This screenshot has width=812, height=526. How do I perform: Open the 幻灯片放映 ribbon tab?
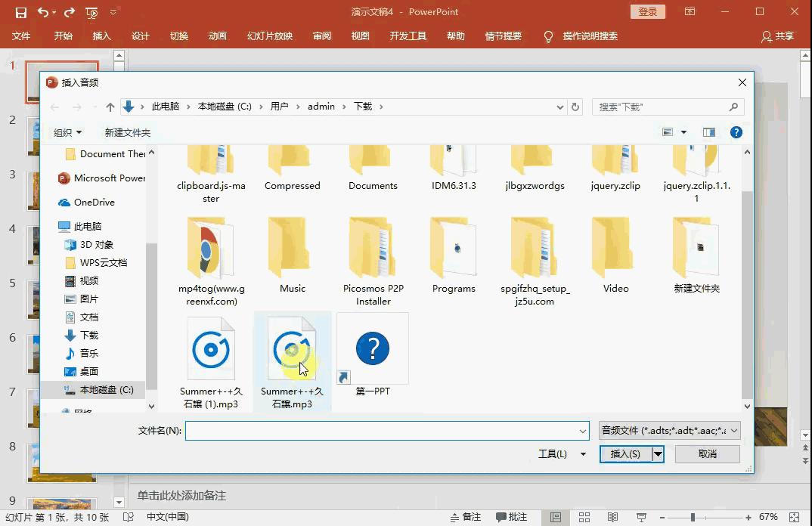[269, 36]
